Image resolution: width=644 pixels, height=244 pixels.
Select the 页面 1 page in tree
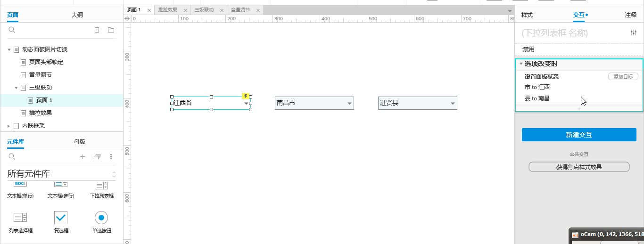44,100
